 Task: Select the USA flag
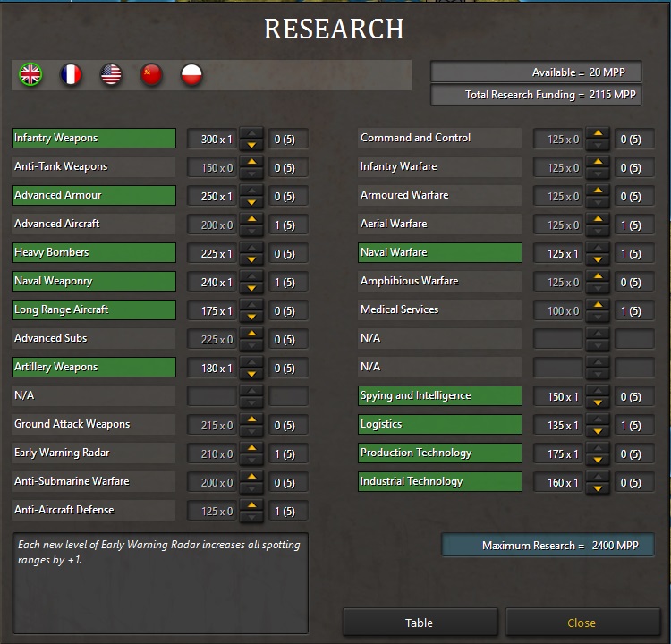111,74
